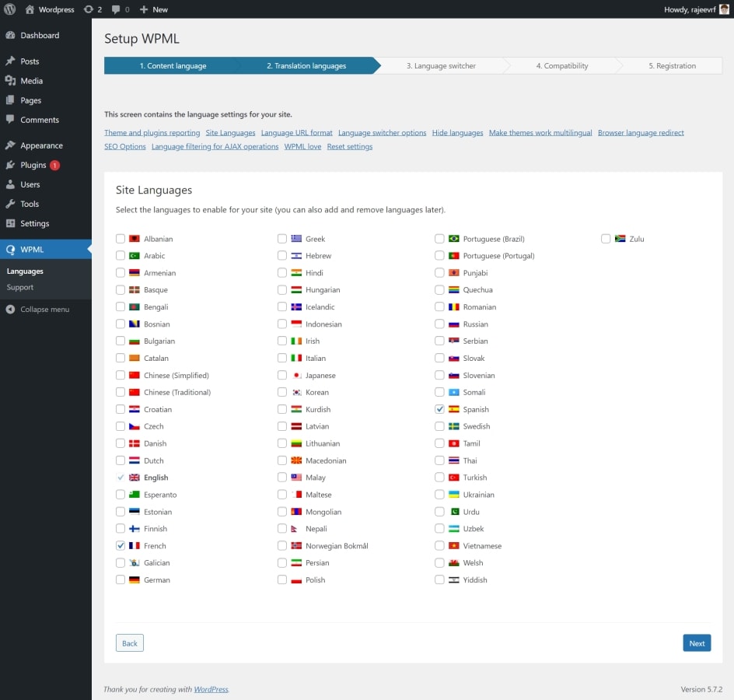Click the Version 5.7.2 footer text
The width and height of the screenshot is (734, 700).
tap(701, 689)
